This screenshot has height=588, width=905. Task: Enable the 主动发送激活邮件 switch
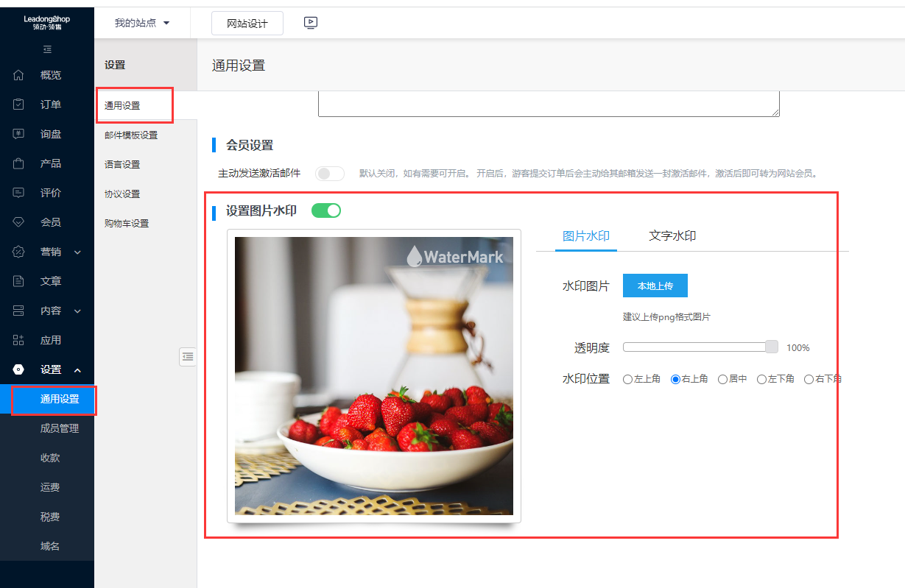pyautogui.click(x=329, y=173)
